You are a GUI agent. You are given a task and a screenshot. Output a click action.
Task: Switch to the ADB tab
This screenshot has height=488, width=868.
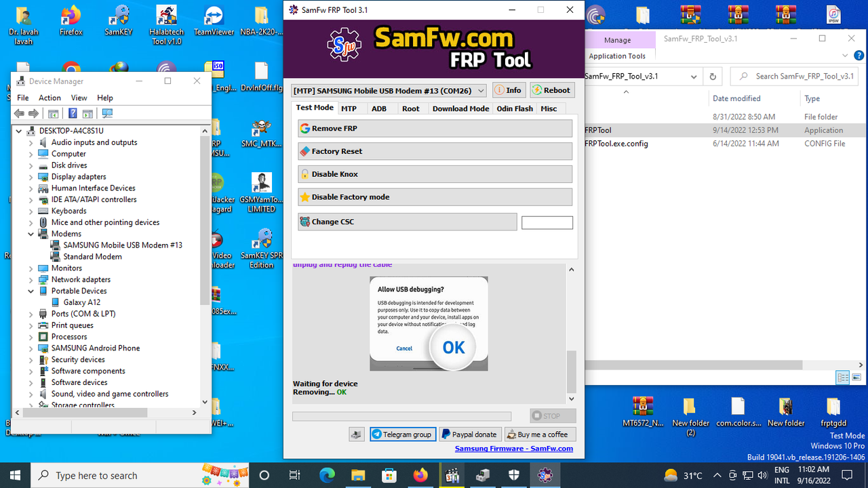click(379, 108)
